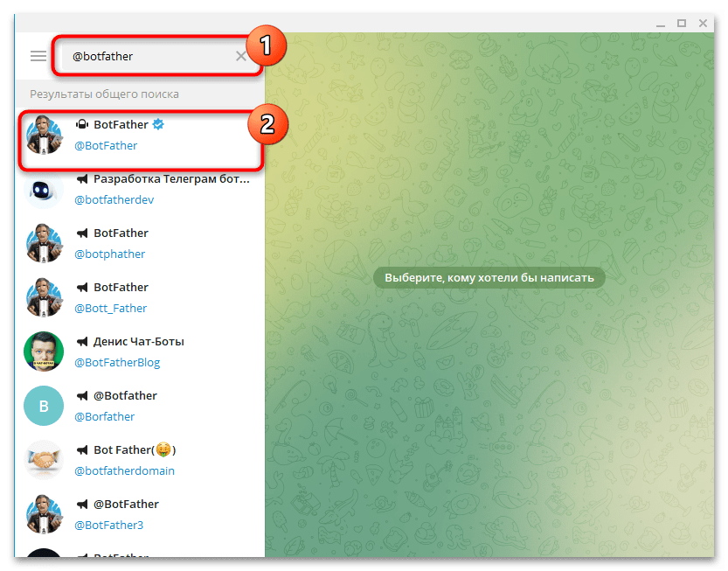
Task: Open the hamburger main menu
Action: click(38, 56)
